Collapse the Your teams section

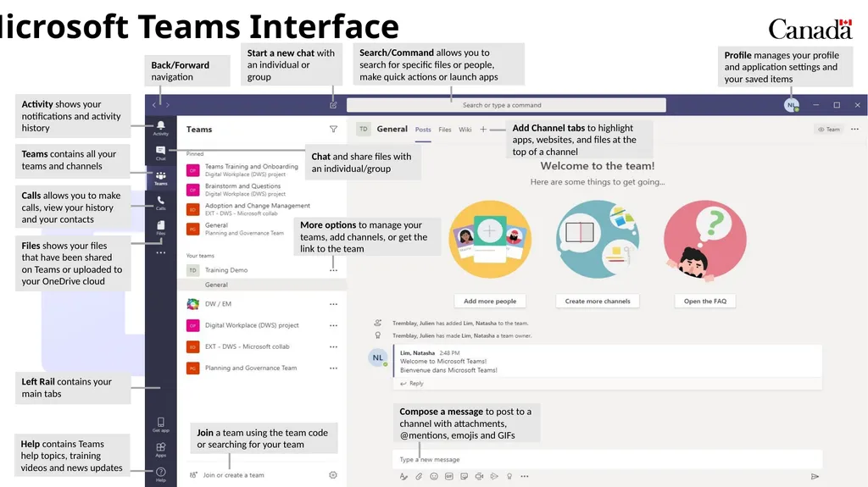pyautogui.click(x=200, y=256)
